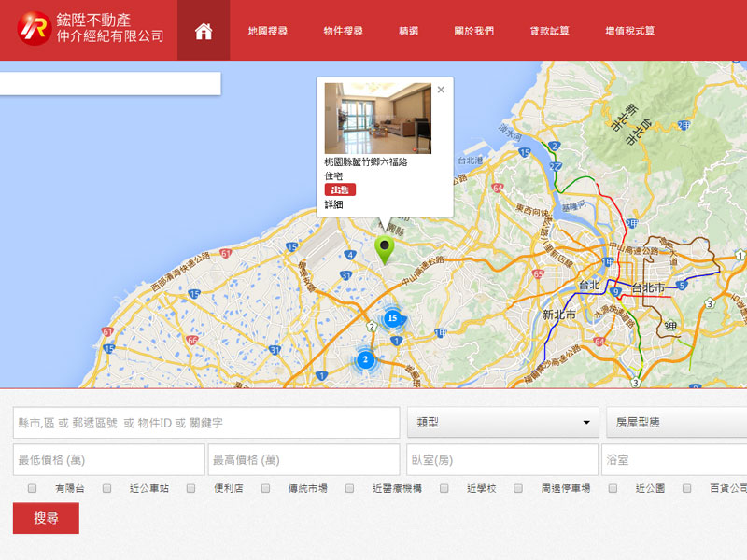Open the 房屋型態 dropdown
The height and width of the screenshot is (560, 747).
tap(676, 423)
